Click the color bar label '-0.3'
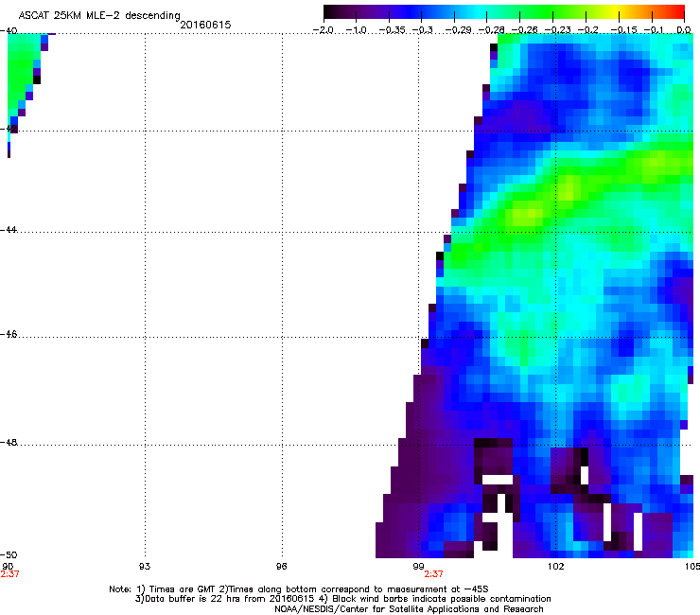This screenshot has width=700, height=615. [x=422, y=30]
